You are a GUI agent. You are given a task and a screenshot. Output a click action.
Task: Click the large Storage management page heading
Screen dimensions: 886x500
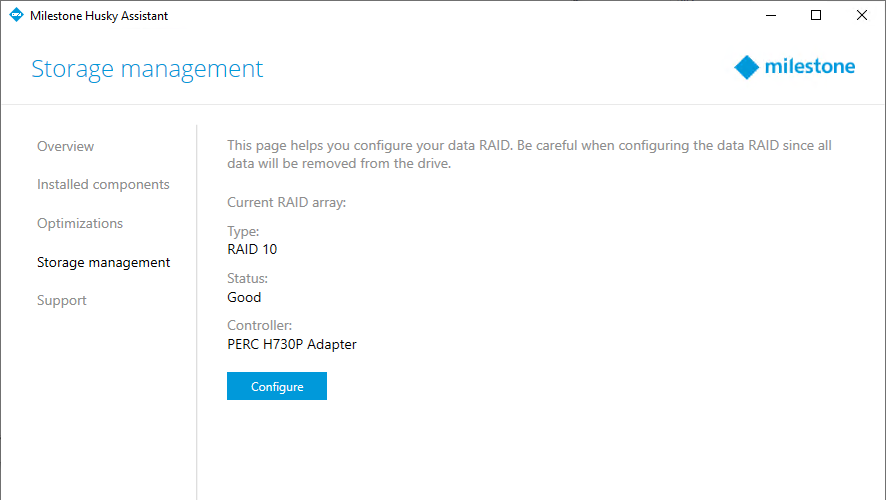[x=147, y=69]
